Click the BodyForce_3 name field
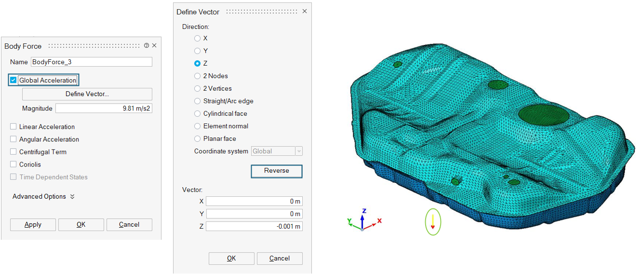 click(x=92, y=62)
